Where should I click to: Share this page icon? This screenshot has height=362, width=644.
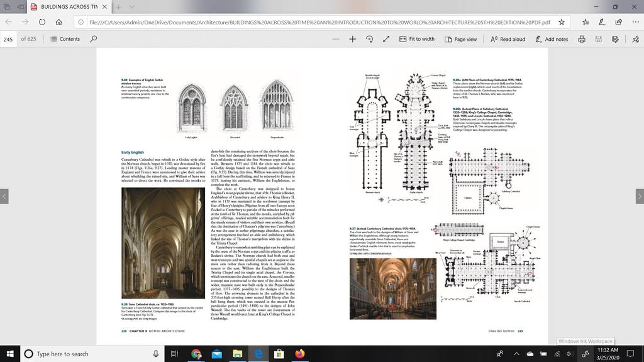pos(619,22)
